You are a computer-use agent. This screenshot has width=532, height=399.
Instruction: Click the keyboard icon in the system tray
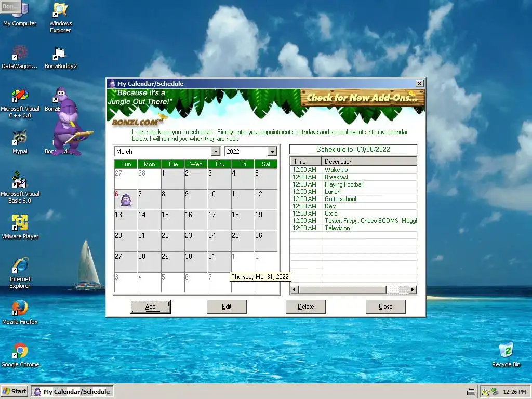(x=471, y=392)
